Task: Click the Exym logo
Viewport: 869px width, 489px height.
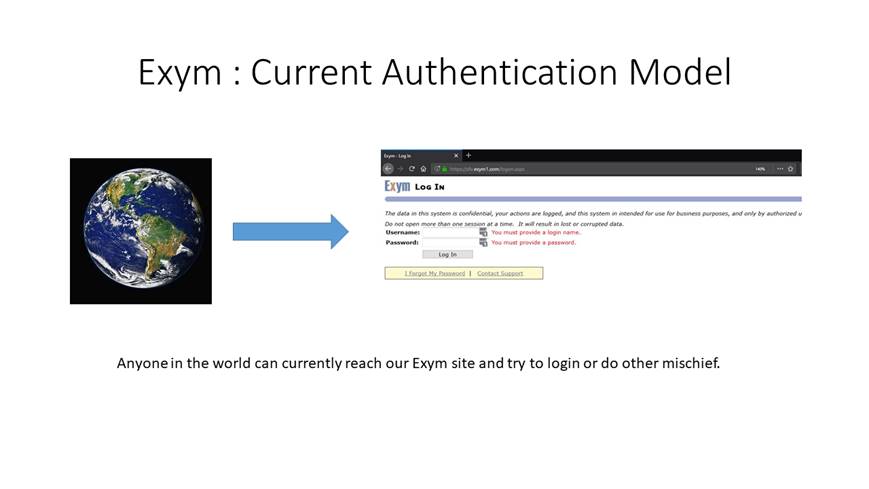Action: (397, 186)
